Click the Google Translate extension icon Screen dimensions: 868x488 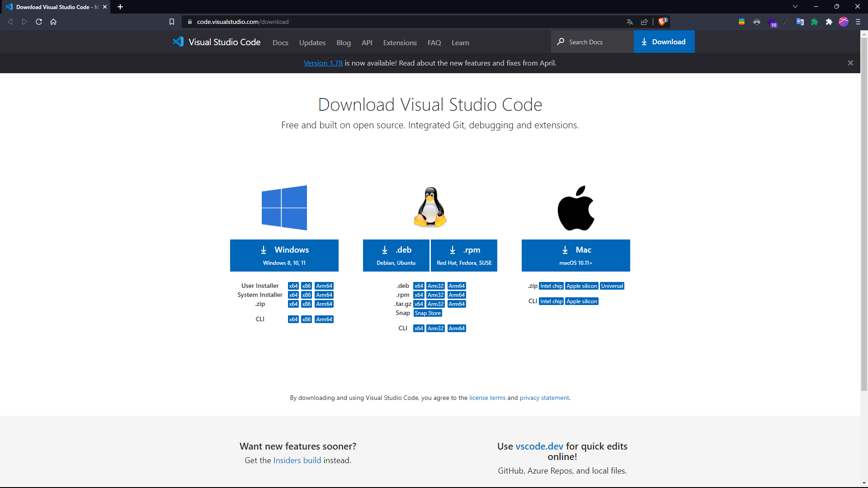click(800, 21)
